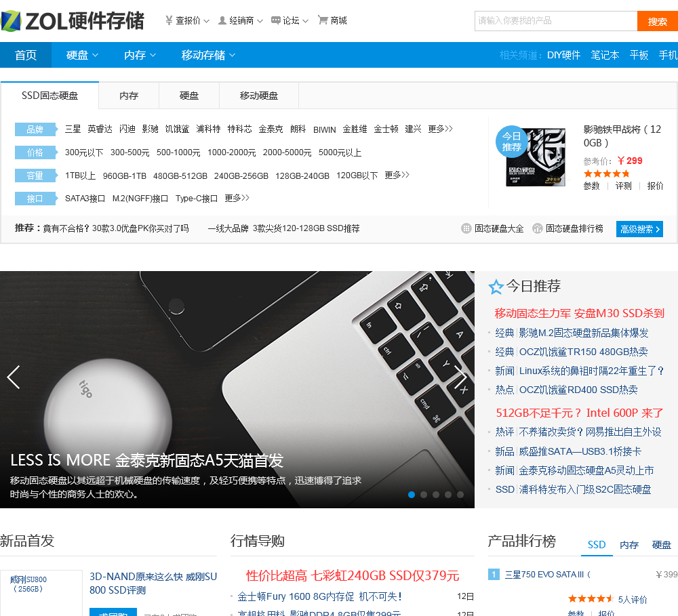Click the star icon beside 今日推荐
This screenshot has height=616, width=678.
pos(496,287)
